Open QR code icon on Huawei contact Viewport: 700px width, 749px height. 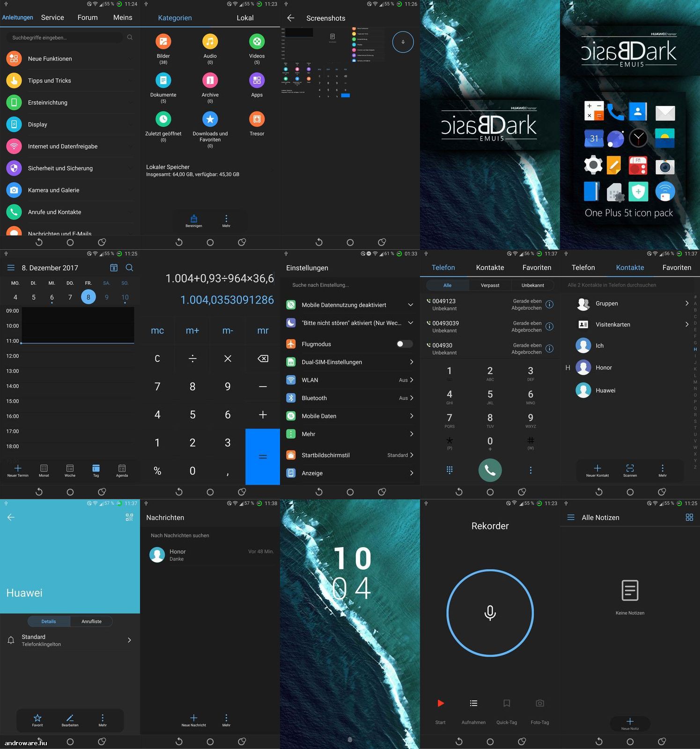[x=129, y=517]
